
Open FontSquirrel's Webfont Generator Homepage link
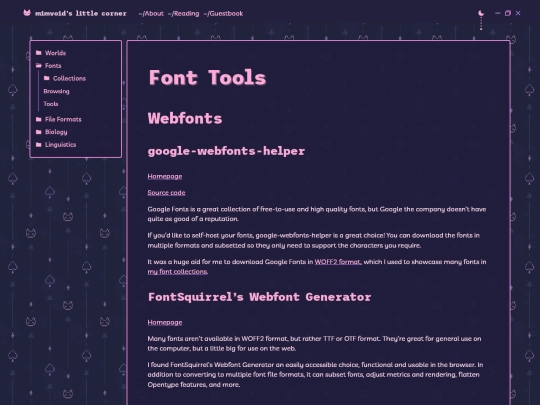coord(165,322)
